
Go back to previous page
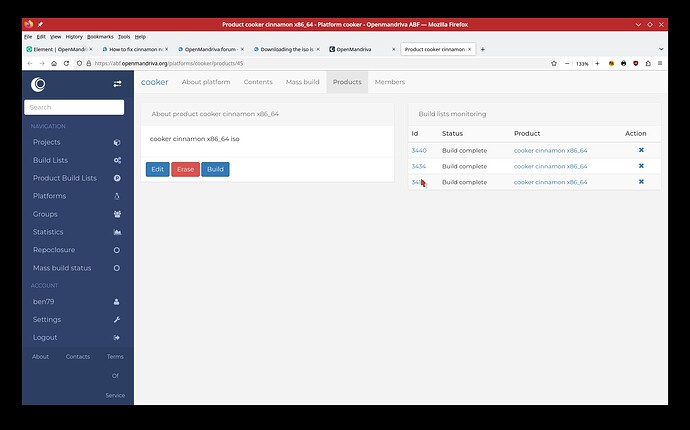click(x=29, y=63)
